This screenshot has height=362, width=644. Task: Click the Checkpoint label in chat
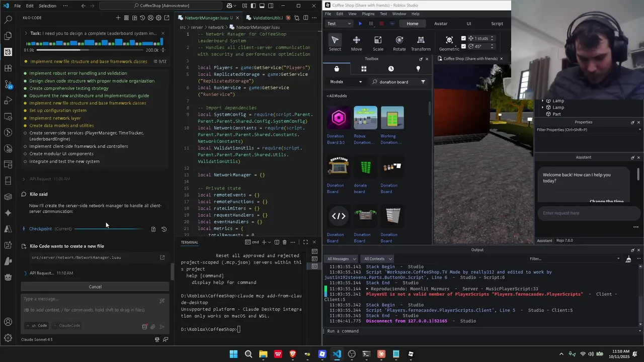pos(40,229)
